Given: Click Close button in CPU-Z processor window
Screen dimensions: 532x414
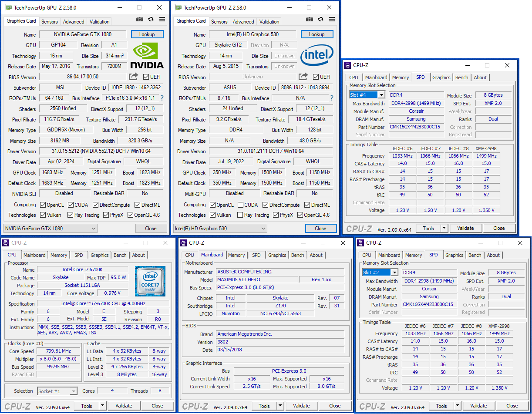Looking at the screenshot, I should 157,406.
